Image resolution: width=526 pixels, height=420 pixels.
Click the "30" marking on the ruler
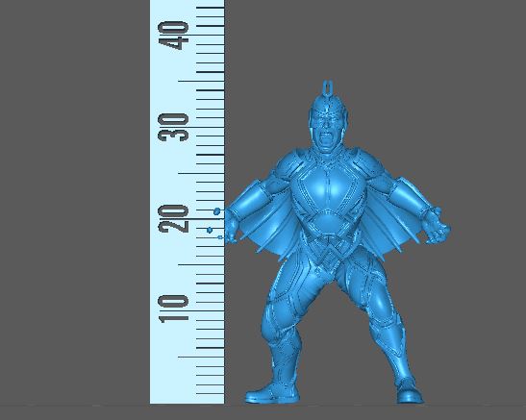click(173, 128)
